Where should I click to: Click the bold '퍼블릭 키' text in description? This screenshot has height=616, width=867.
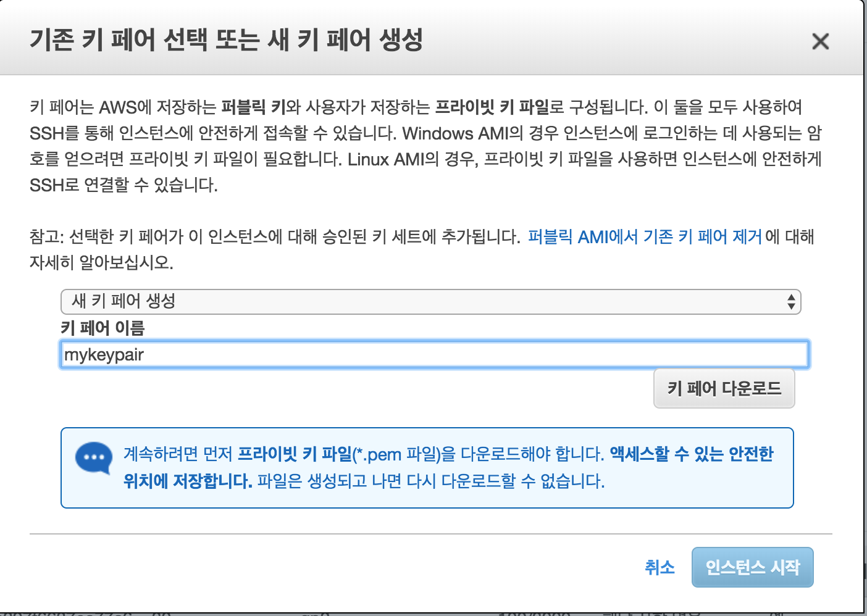point(253,107)
